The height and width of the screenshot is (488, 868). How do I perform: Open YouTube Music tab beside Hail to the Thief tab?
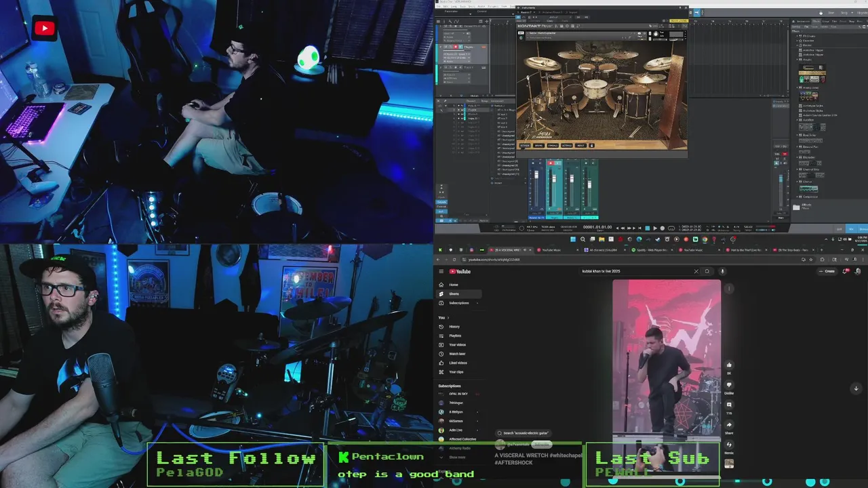pos(701,250)
